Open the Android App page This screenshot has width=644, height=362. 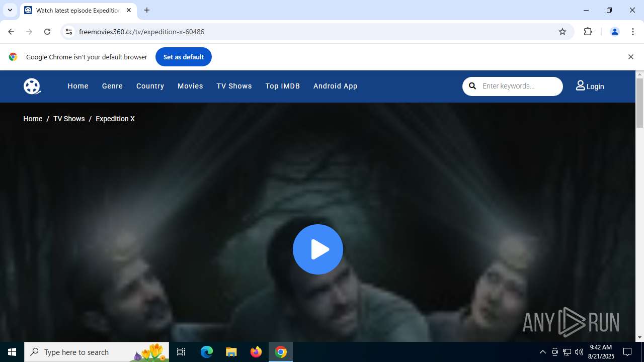point(335,86)
